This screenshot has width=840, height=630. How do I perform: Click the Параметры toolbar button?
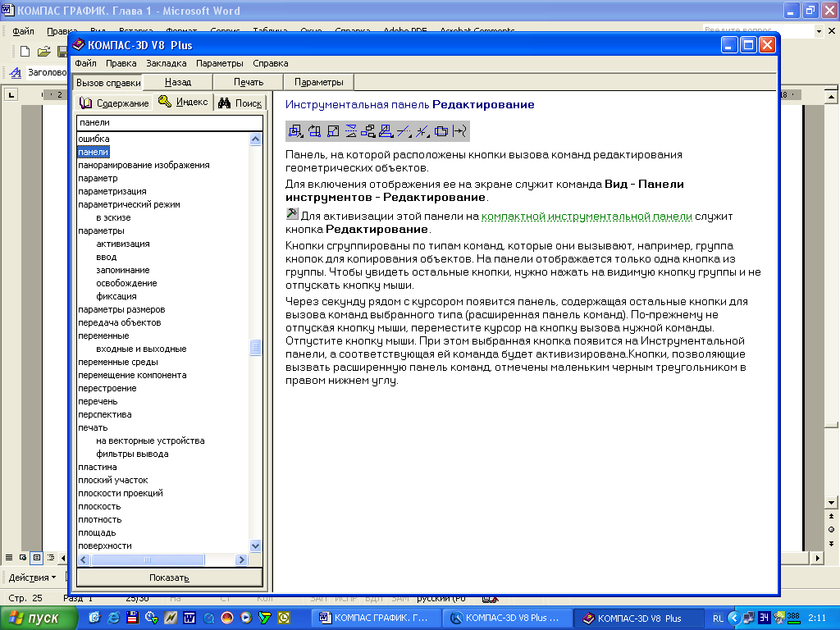tap(319, 82)
